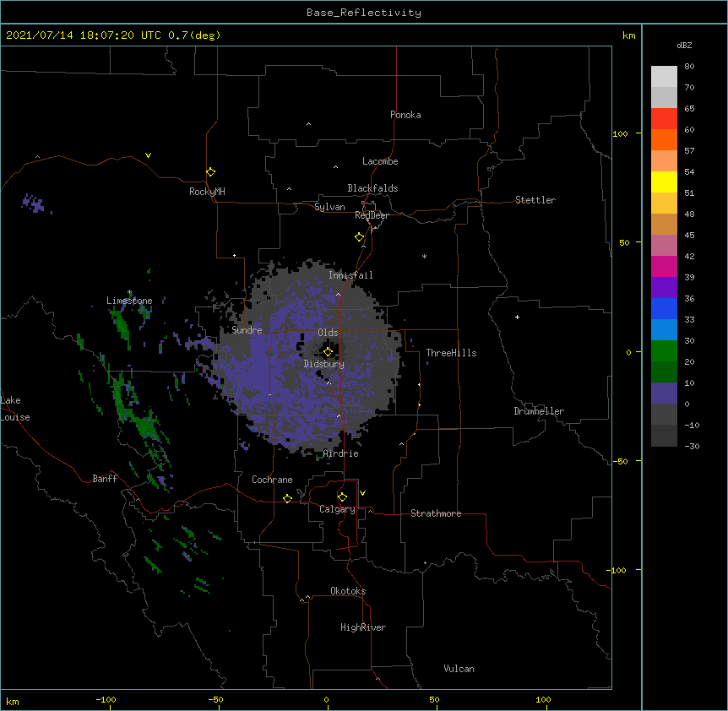Viewport: 728px width, 711px height.
Task: Select the blue 36 dBZ color swatch
Action: click(x=664, y=308)
